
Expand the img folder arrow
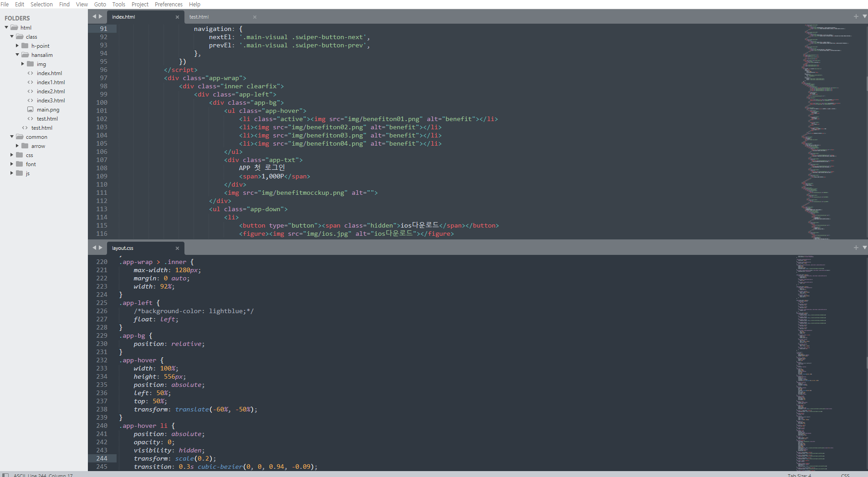[x=23, y=64]
